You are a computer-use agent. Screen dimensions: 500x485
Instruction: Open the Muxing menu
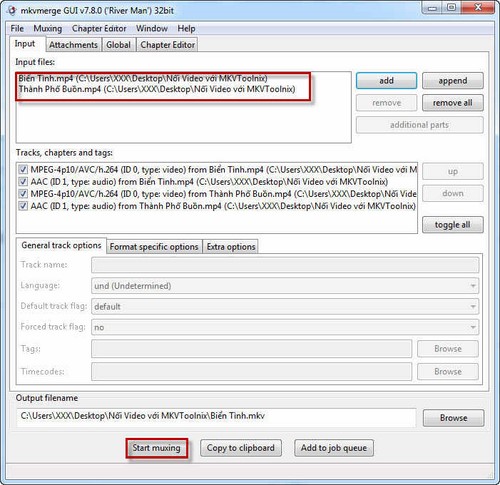point(48,29)
